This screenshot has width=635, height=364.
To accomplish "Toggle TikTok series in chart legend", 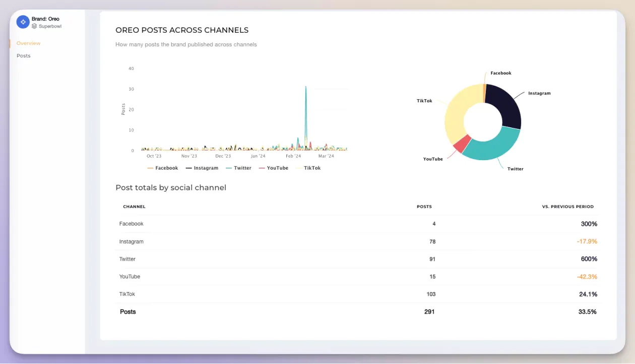I will click(308, 168).
